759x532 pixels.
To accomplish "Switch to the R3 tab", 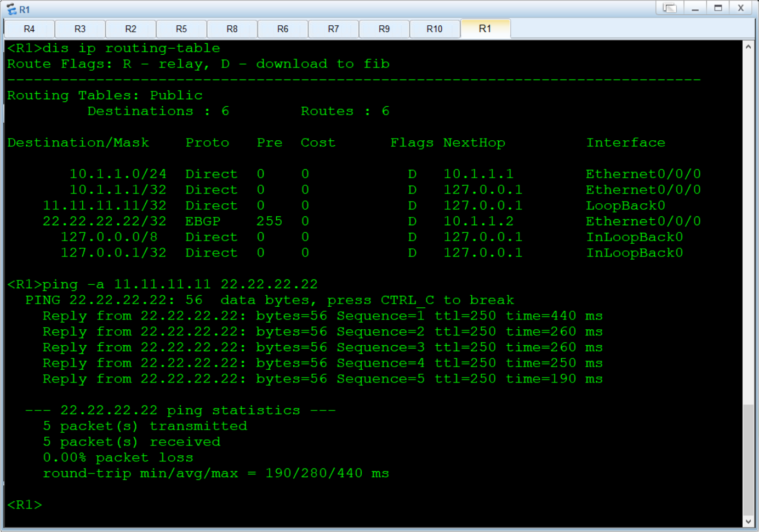I will coord(80,28).
